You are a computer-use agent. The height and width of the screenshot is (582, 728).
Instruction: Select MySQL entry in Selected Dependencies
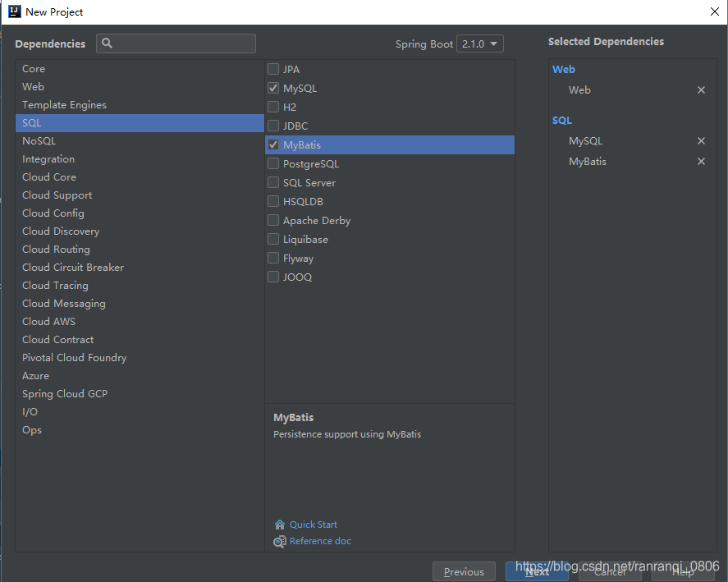[x=585, y=140]
